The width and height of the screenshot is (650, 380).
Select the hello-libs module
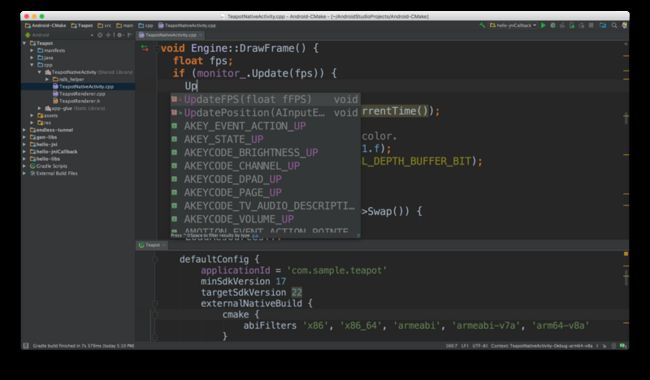45,159
